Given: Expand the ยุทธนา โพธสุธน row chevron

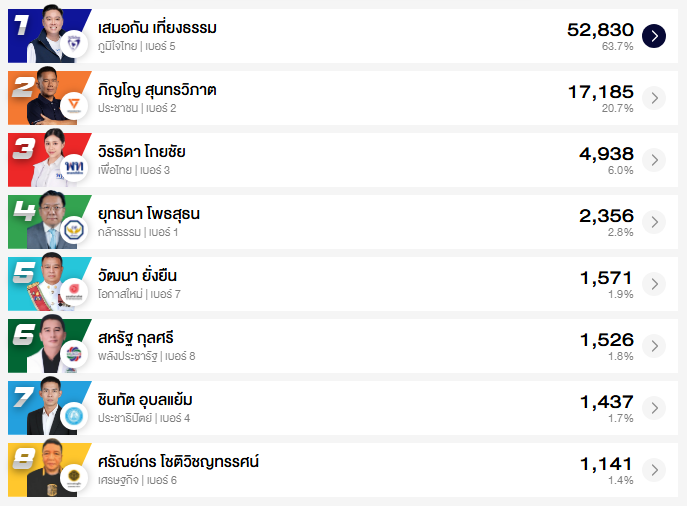Looking at the screenshot, I should 653,222.
